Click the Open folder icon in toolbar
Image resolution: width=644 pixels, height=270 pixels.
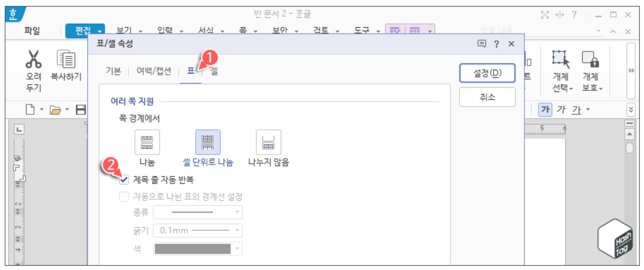point(55,110)
